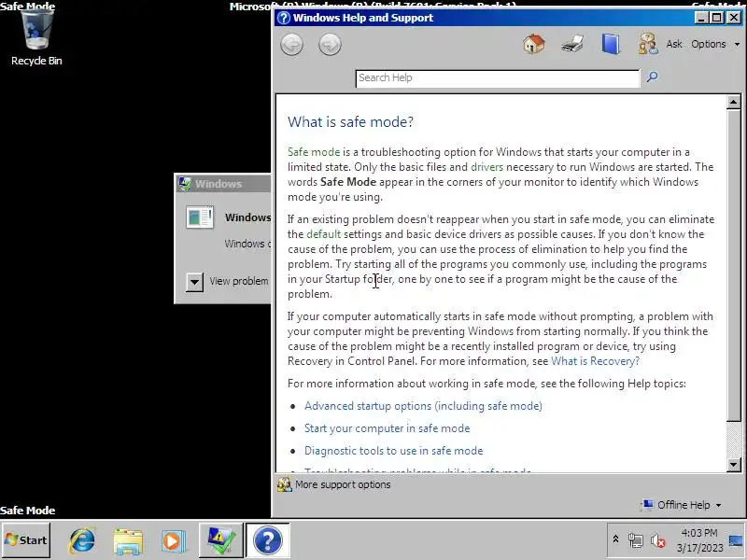Click the Ask label in toolbar

point(673,44)
